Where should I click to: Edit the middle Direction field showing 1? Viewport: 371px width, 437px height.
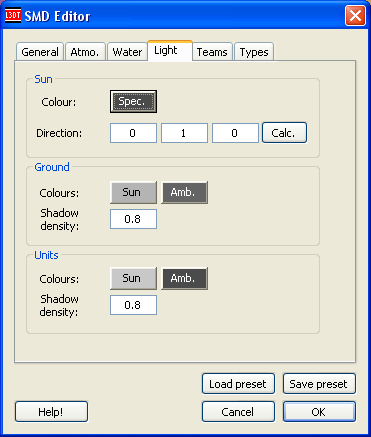tap(184, 133)
